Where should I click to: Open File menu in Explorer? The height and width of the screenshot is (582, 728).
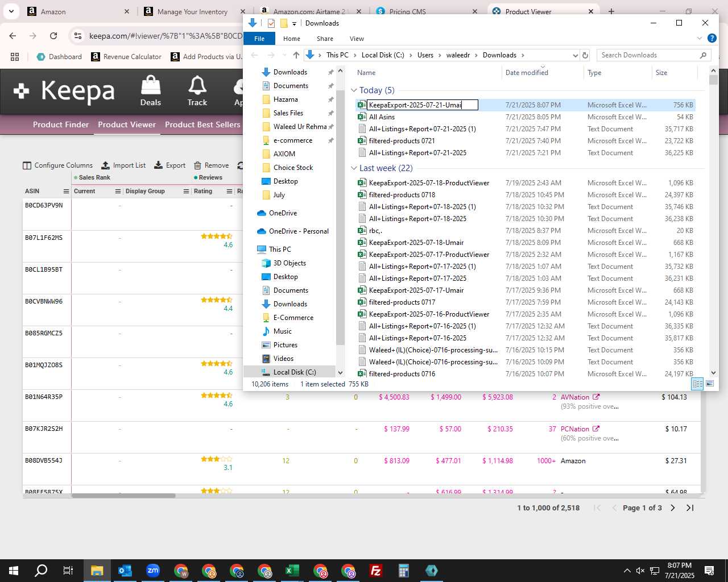259,39
